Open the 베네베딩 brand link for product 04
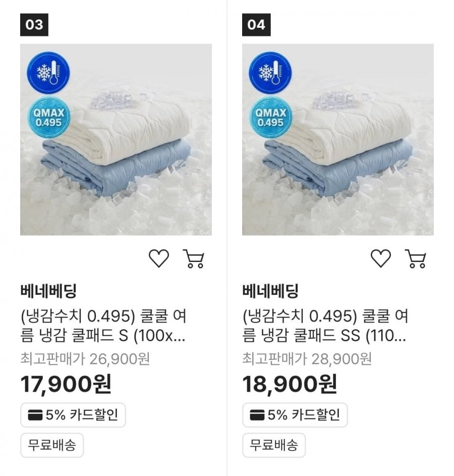The width and height of the screenshot is (454, 476). 270,291
